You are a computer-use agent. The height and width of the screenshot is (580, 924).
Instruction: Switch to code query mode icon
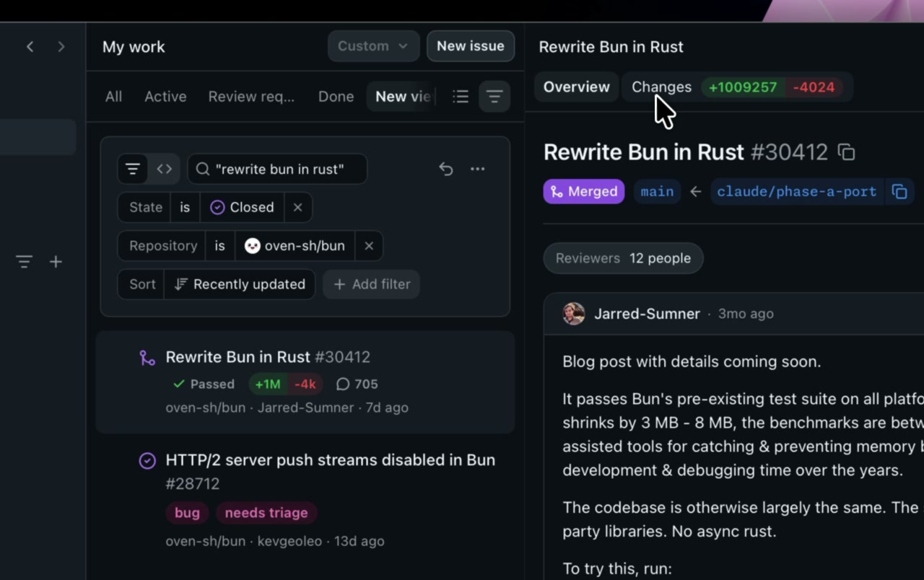click(x=165, y=169)
